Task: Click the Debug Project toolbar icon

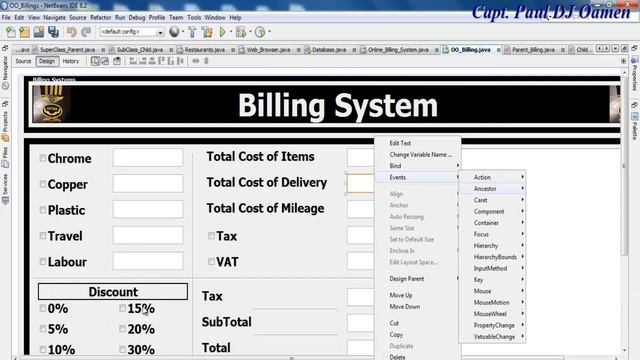Action: point(241,32)
